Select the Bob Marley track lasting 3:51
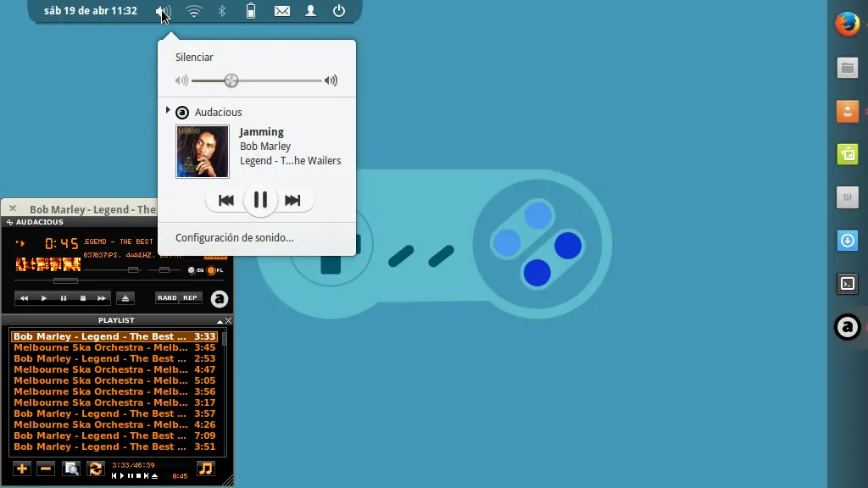 point(114,446)
